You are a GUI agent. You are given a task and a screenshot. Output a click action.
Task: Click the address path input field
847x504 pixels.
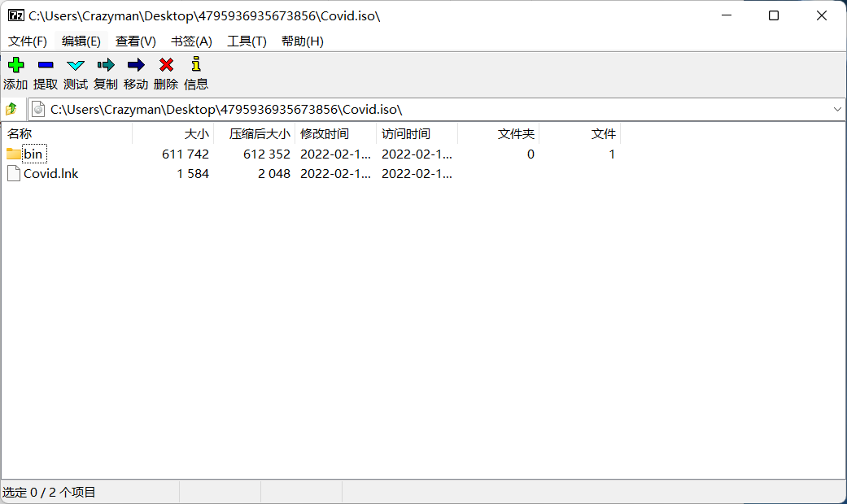(438, 110)
